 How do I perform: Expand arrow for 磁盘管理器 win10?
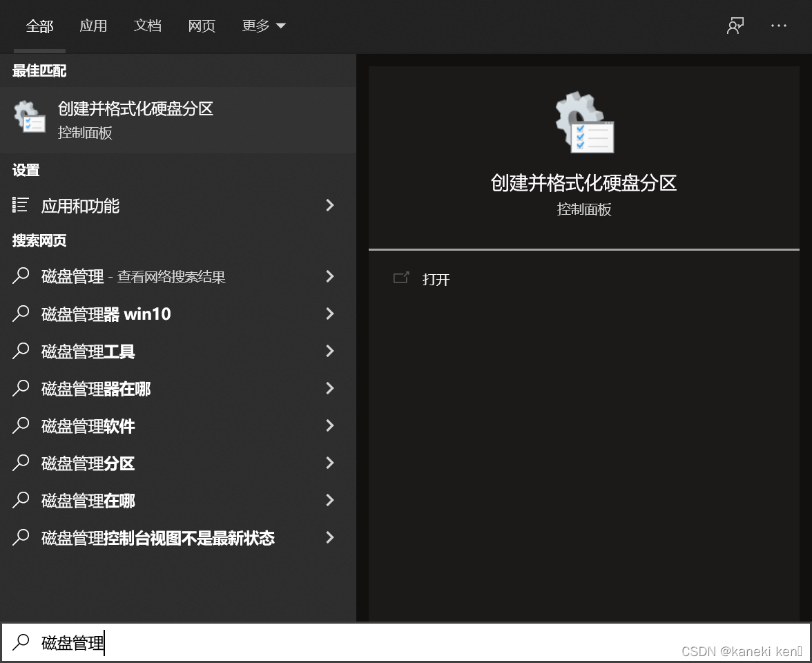(x=330, y=314)
